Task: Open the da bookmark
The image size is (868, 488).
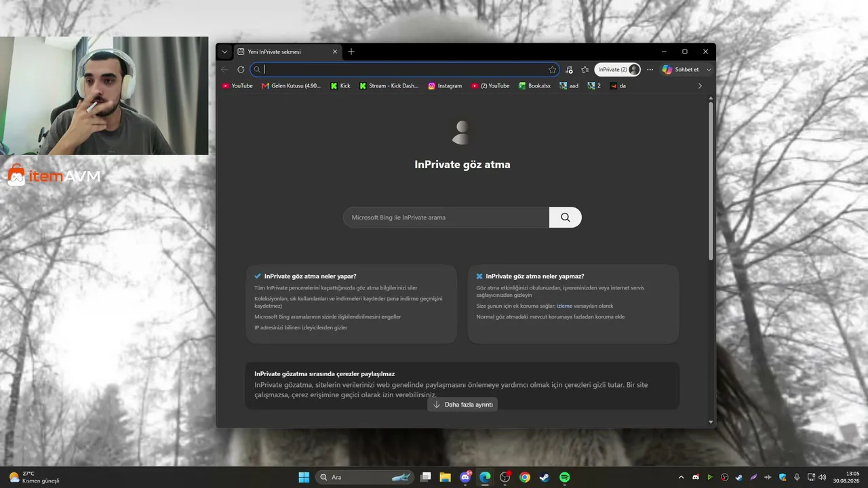Action: [618, 86]
